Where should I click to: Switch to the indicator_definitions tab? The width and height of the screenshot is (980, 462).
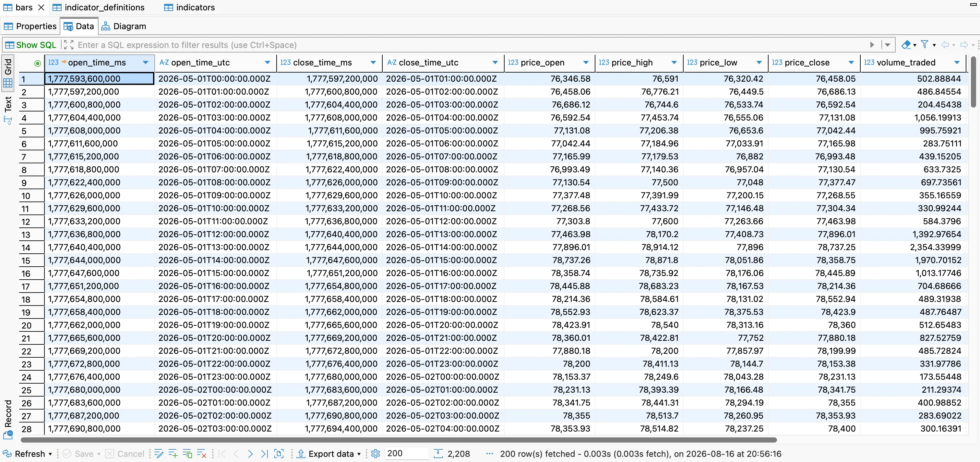(99, 7)
